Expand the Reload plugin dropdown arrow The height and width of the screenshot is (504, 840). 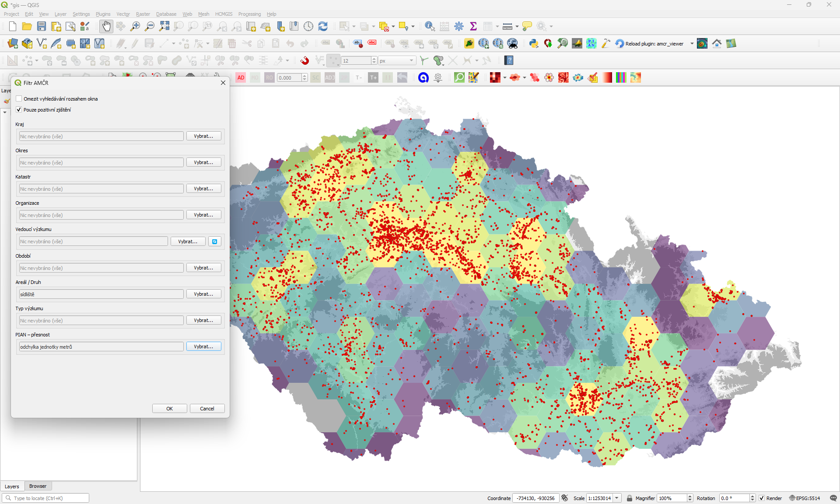pyautogui.click(x=692, y=43)
